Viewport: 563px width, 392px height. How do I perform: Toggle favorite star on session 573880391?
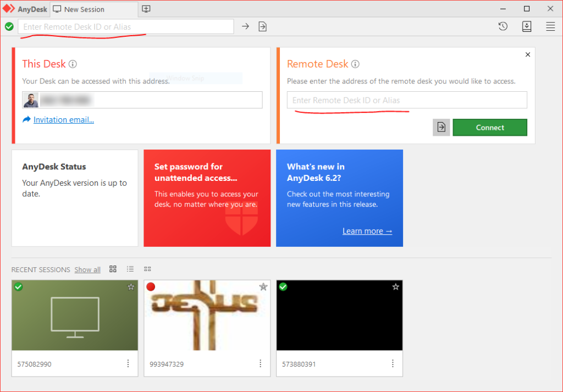395,287
